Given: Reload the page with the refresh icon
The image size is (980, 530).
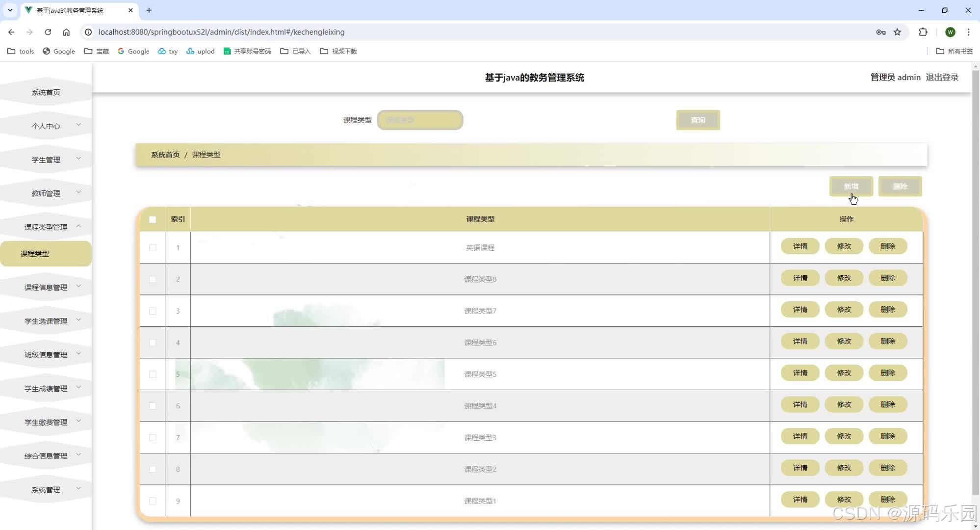Looking at the screenshot, I should (48, 32).
